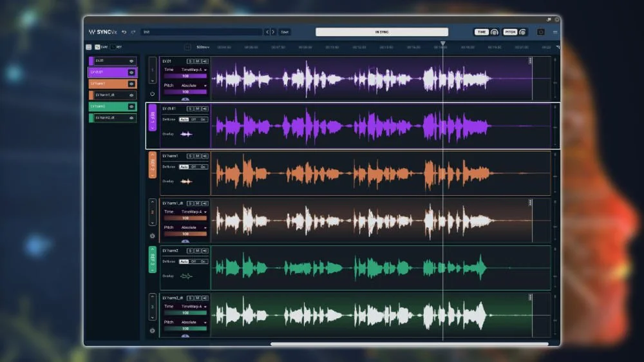Toggle LV harm2_dt track power button
This screenshot has height=362, width=644.
(153, 330)
